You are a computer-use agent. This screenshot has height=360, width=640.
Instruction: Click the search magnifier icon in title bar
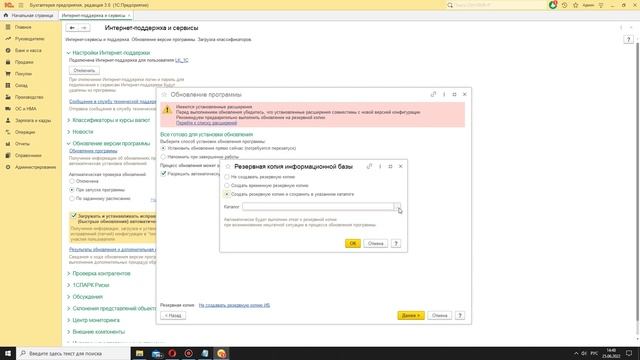450,5
